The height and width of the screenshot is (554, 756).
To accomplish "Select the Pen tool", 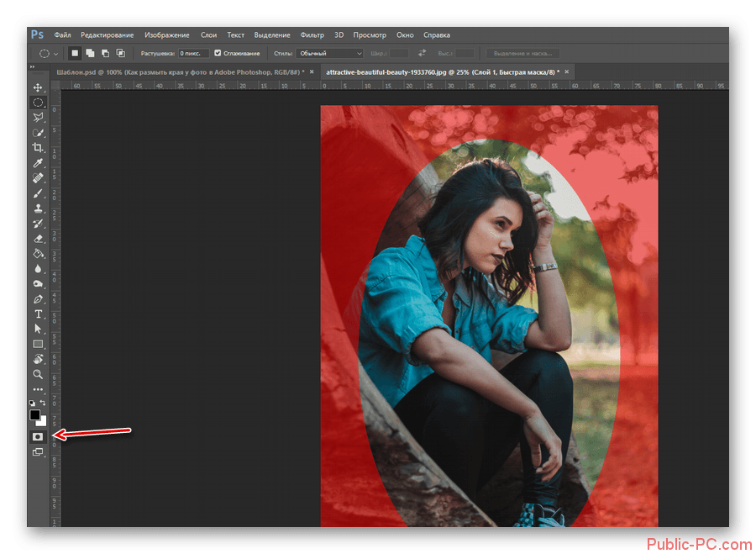I will click(x=38, y=298).
